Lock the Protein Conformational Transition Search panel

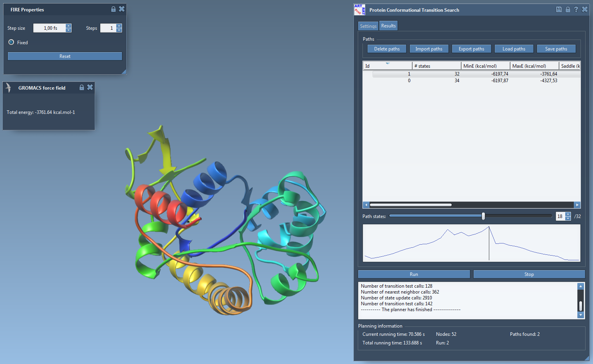click(568, 9)
